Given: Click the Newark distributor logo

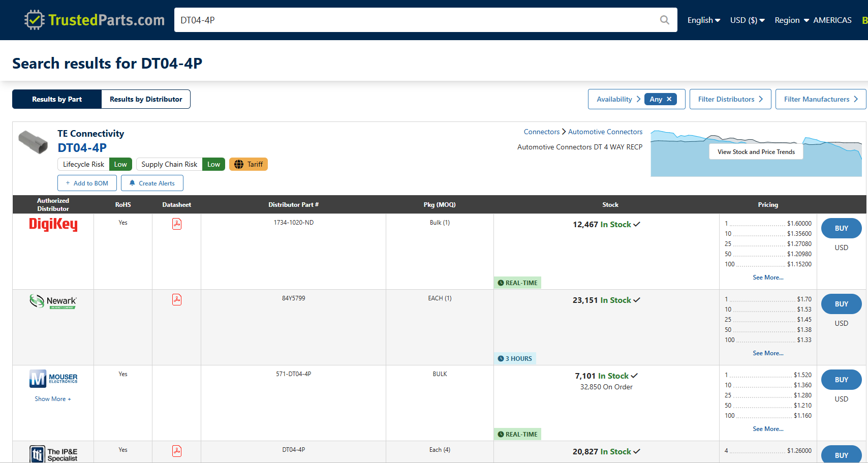Looking at the screenshot, I should click(x=53, y=301).
